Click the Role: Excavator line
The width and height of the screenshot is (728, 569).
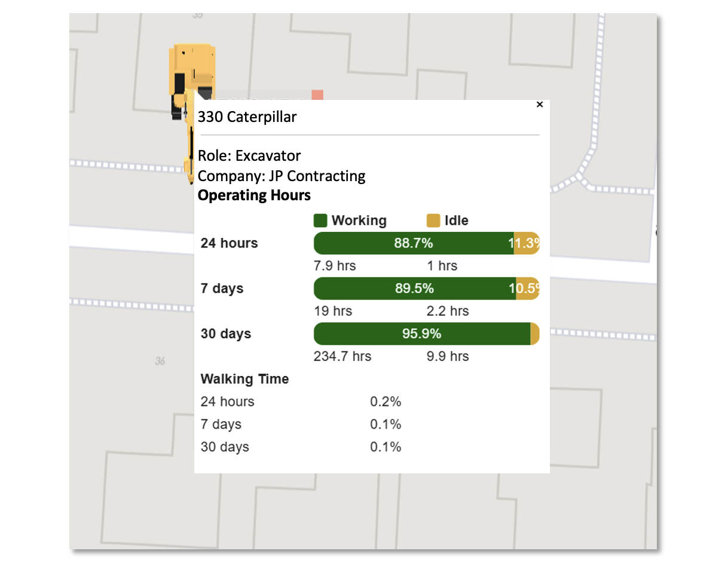point(249,156)
